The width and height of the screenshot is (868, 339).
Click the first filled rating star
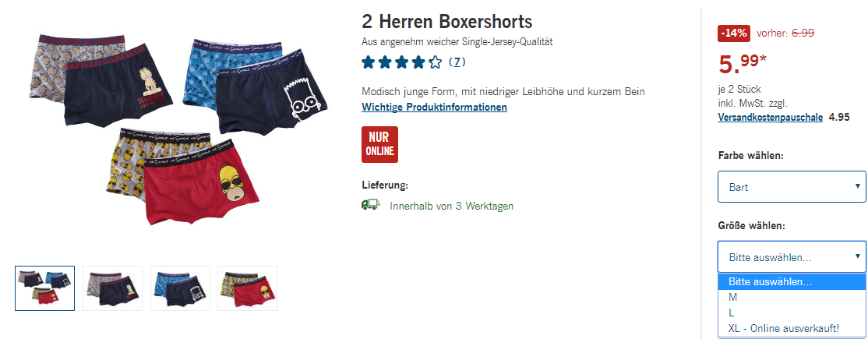point(368,62)
